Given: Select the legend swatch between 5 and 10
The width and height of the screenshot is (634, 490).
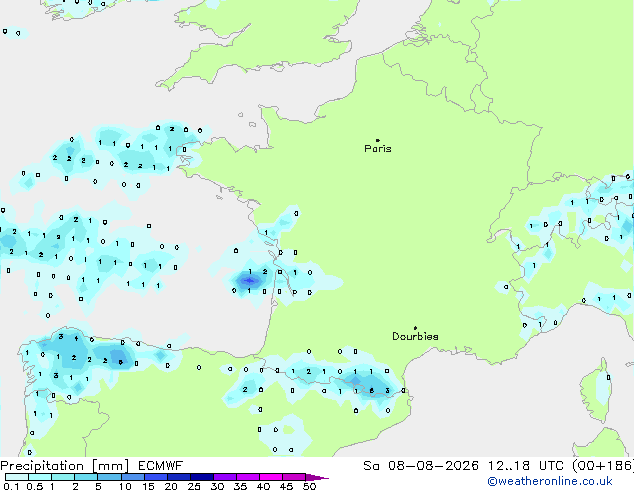Looking at the screenshot, I should (x=109, y=477).
